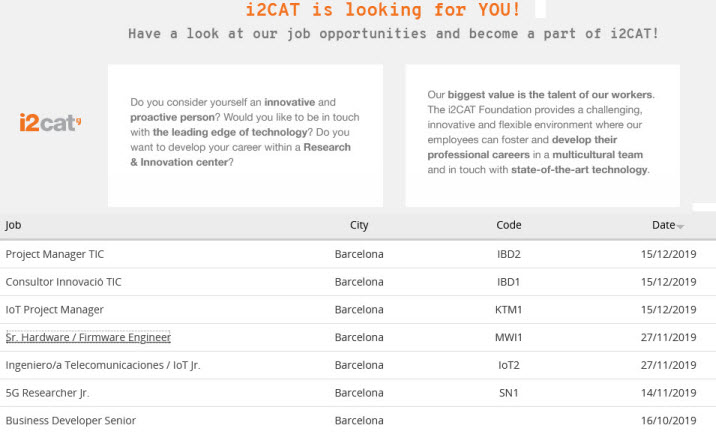Sort the table by Job column
Image resolution: width=716 pixels, height=434 pixels.
click(13, 225)
